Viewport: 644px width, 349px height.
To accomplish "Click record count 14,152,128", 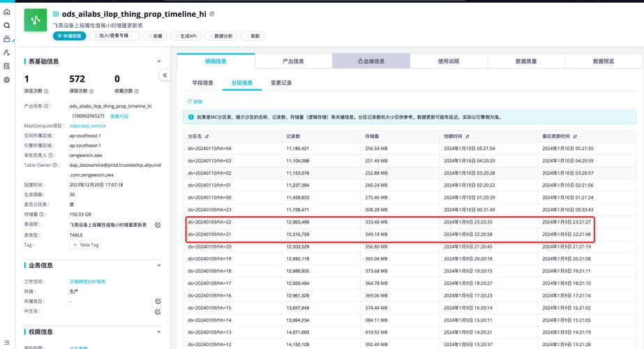I will (298, 345).
